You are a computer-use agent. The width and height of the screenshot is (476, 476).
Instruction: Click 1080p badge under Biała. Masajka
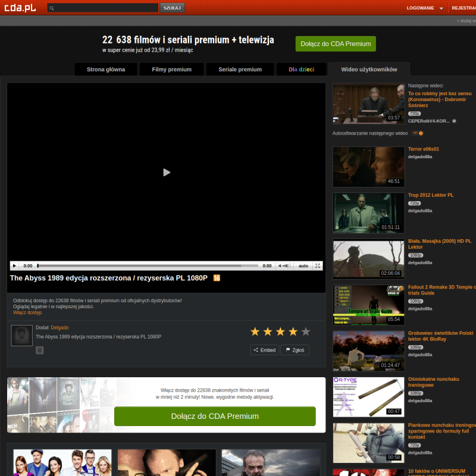415,255
